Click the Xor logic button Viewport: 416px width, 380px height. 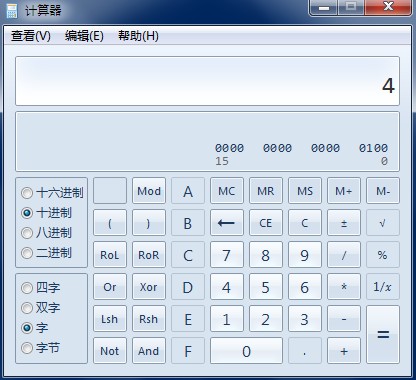pos(149,287)
